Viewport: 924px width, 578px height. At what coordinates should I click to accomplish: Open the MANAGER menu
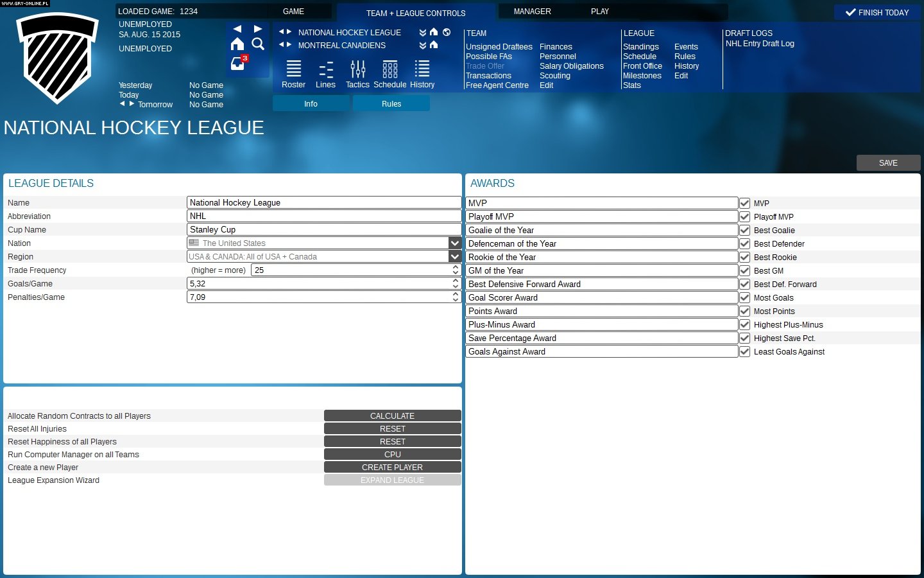532,12
